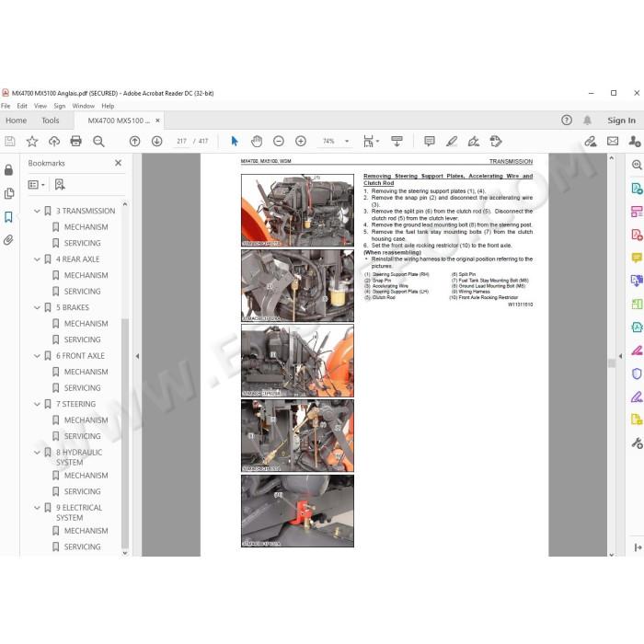Image resolution: width=644 pixels, height=644 pixels.
Task: Click the upload to cloud icon
Action: (54, 142)
